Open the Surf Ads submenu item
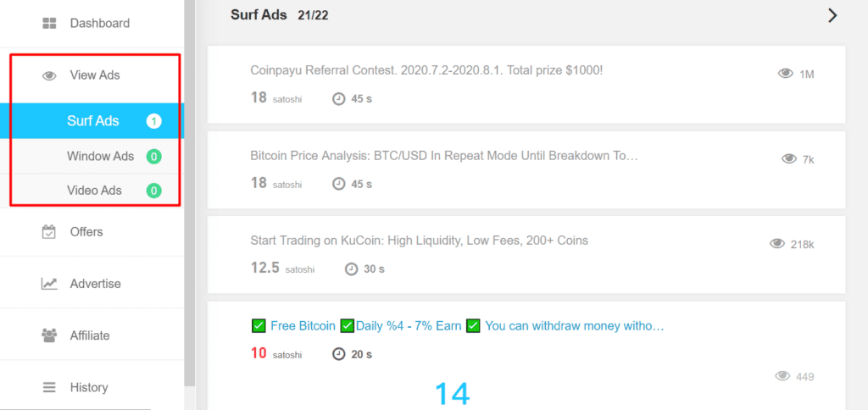 pos(92,120)
